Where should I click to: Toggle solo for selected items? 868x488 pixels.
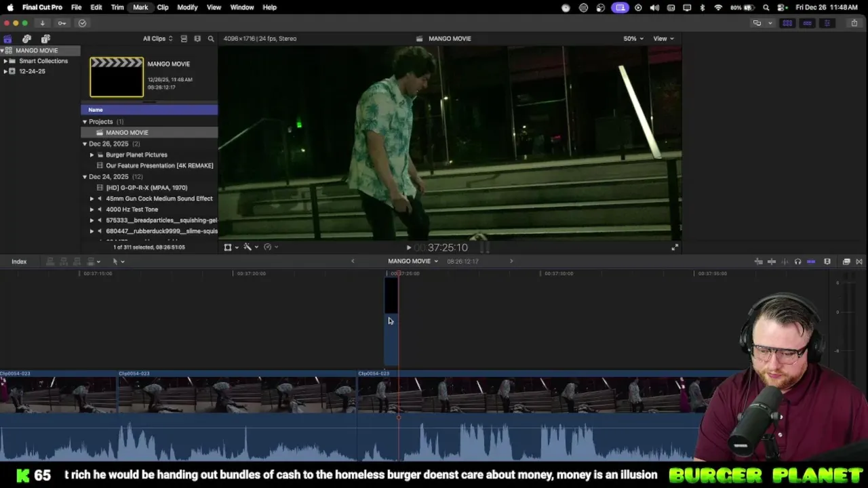[797, 262]
